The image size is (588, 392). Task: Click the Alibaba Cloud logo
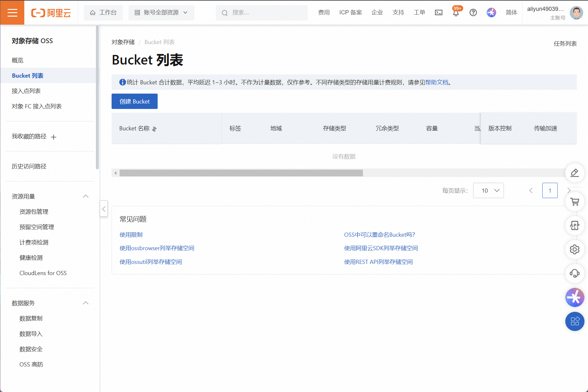tap(51, 13)
